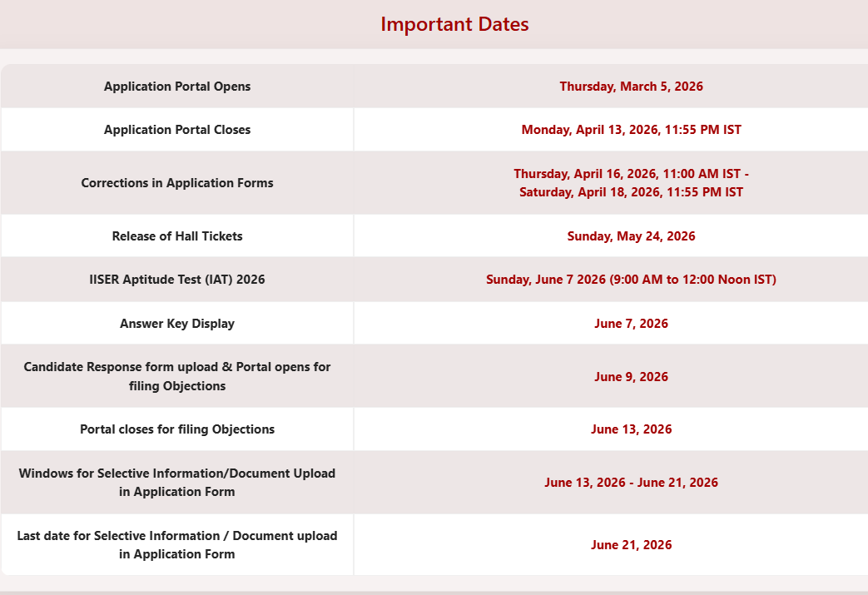
Task: Select IISER Aptitude Test (IAT) 2026 label
Action: (x=177, y=279)
